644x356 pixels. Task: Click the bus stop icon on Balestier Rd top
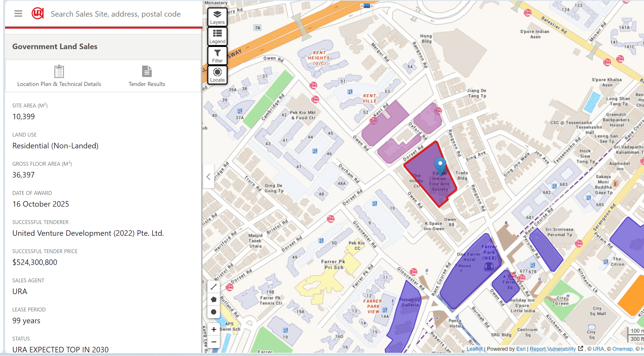527,12
